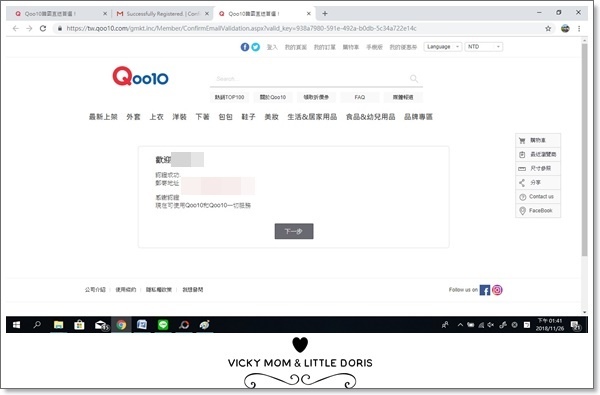600x395 pixels.
Task: Open 鞋子 category
Action: tap(248, 117)
